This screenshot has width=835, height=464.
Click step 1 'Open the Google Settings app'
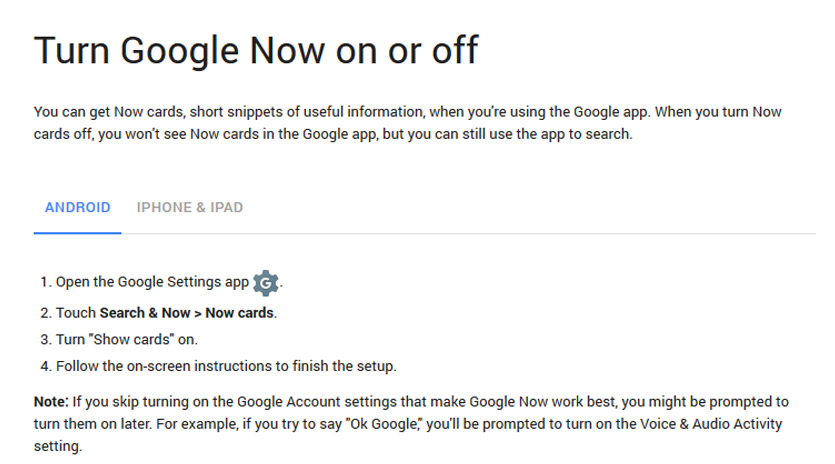(x=152, y=282)
